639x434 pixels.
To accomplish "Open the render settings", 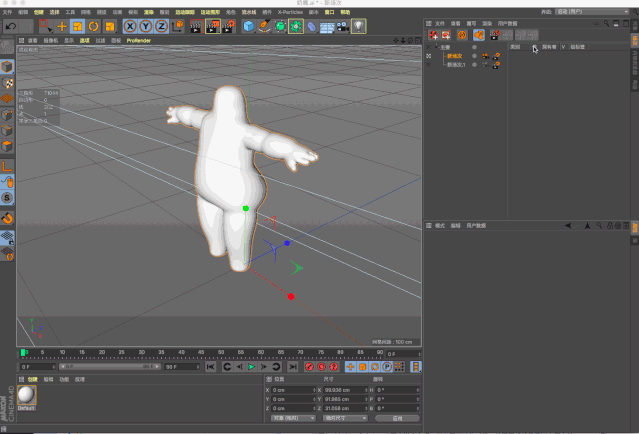I will click(229, 27).
